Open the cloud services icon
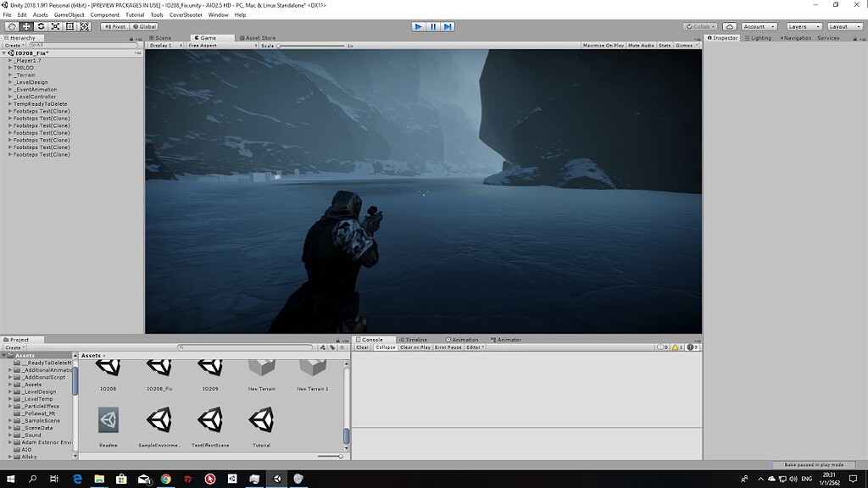 [729, 26]
